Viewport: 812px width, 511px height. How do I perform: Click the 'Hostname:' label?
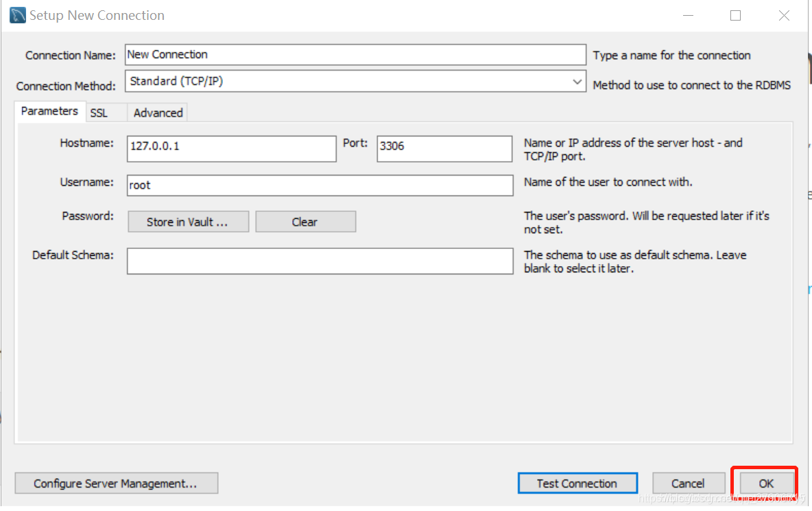pyautogui.click(x=86, y=143)
